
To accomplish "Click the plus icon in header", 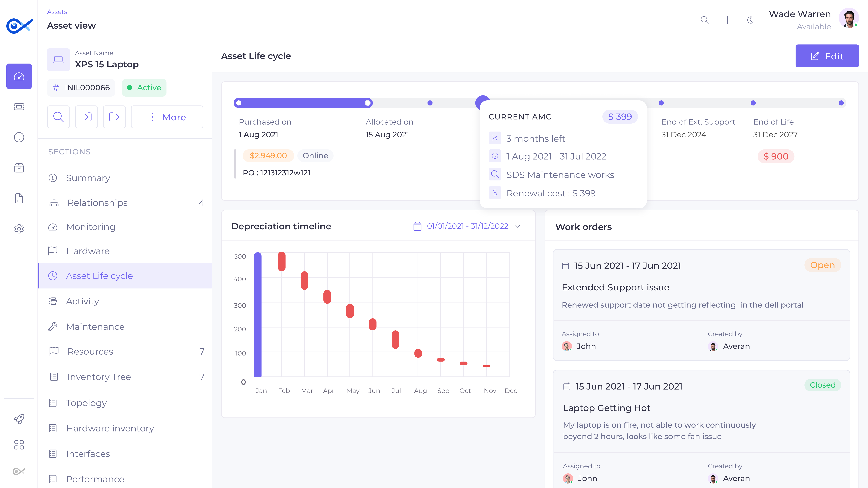I will coord(727,20).
